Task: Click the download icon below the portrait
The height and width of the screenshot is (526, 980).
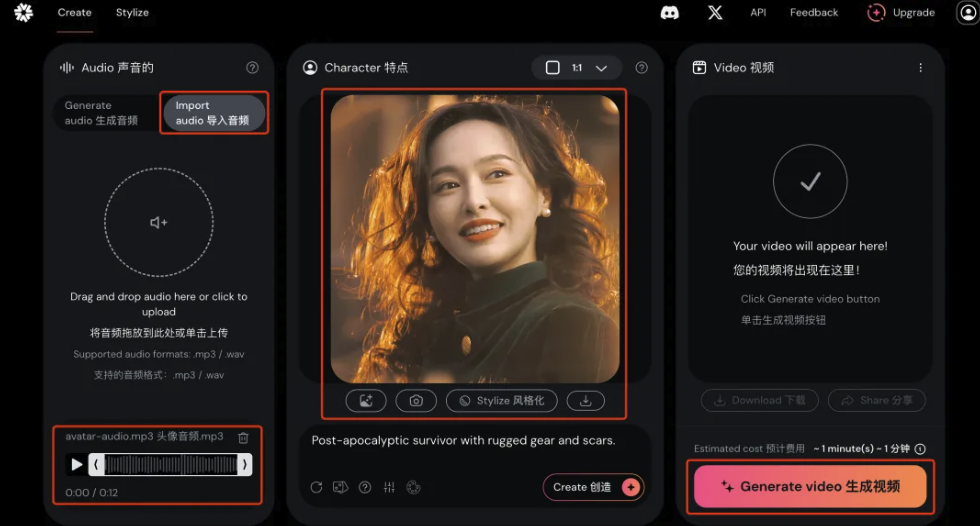Action: 586,401
